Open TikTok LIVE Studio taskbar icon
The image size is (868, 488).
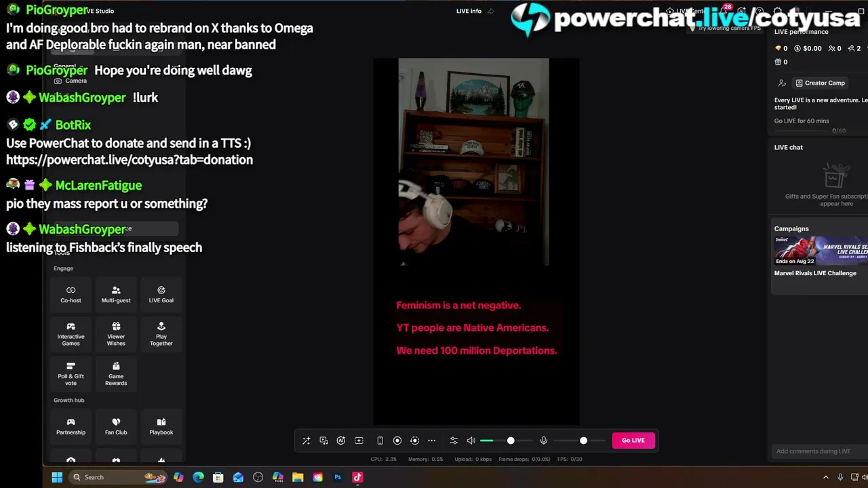(x=357, y=477)
